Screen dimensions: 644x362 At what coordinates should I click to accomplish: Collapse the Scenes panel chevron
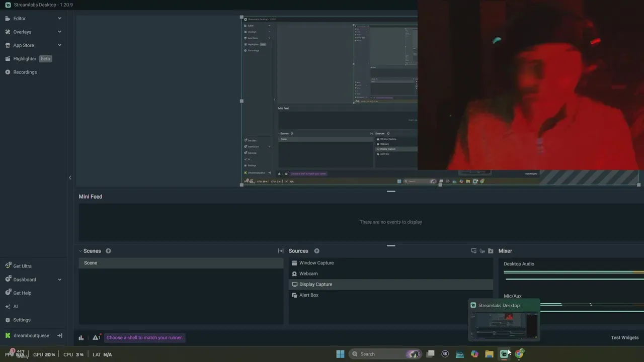pos(80,251)
